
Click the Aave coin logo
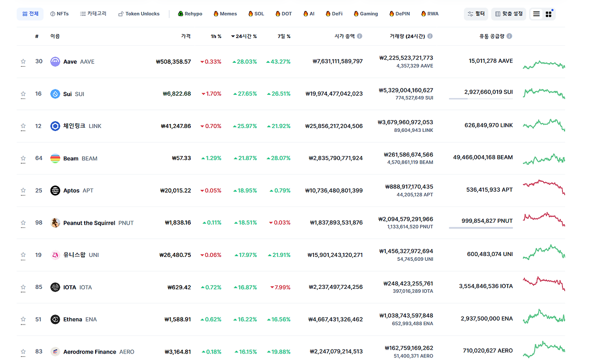[55, 61]
